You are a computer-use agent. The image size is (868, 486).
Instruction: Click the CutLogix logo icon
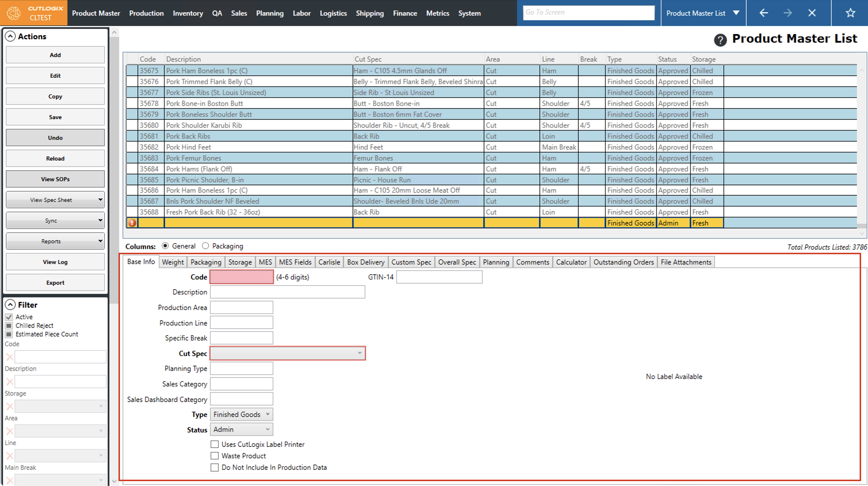click(x=14, y=13)
